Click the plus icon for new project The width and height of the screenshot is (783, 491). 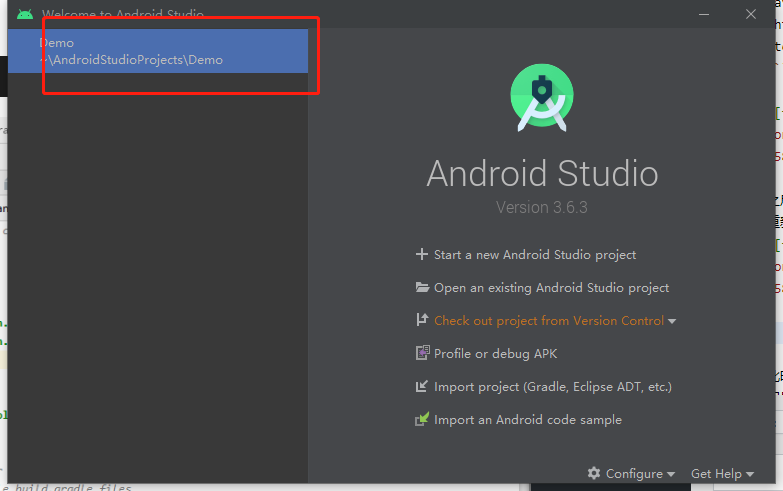[421, 255]
